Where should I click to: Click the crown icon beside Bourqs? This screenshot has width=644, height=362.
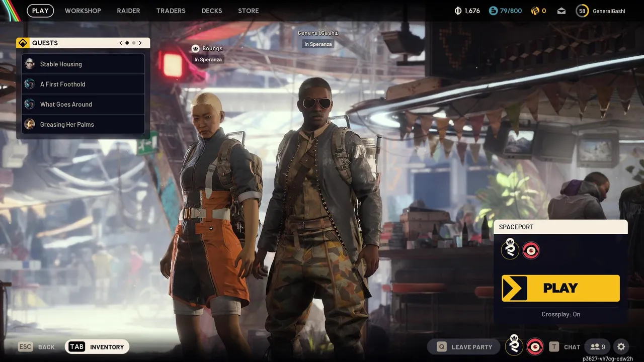pyautogui.click(x=195, y=49)
